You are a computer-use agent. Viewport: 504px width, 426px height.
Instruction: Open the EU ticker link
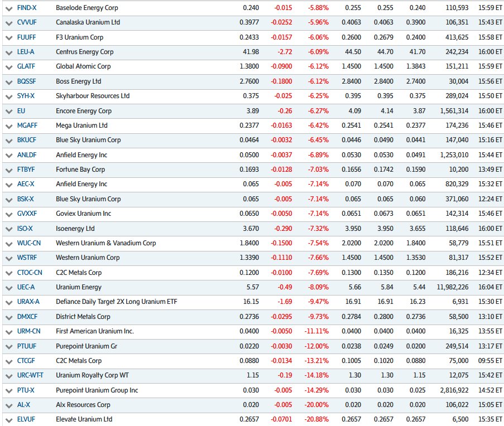pos(21,111)
